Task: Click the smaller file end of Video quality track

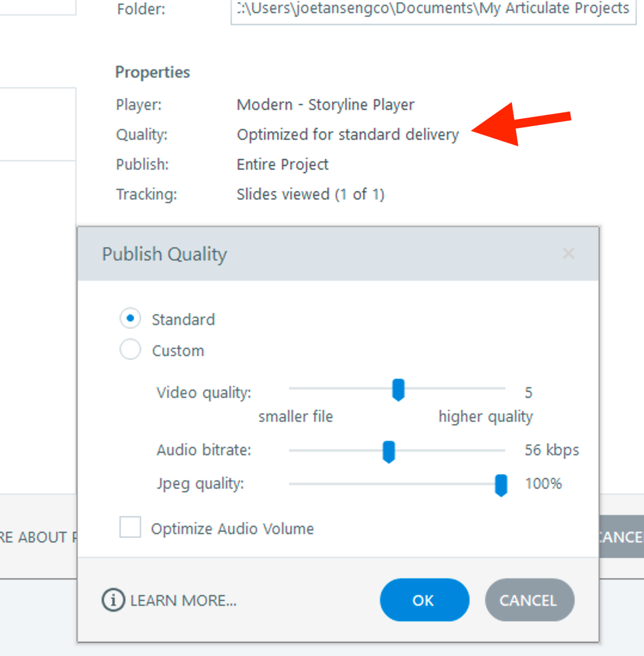Action: 293,389
